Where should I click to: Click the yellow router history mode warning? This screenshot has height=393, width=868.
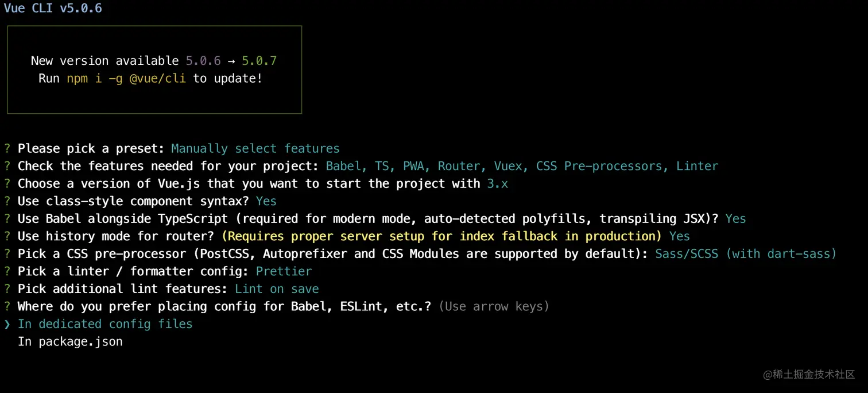pyautogui.click(x=441, y=236)
